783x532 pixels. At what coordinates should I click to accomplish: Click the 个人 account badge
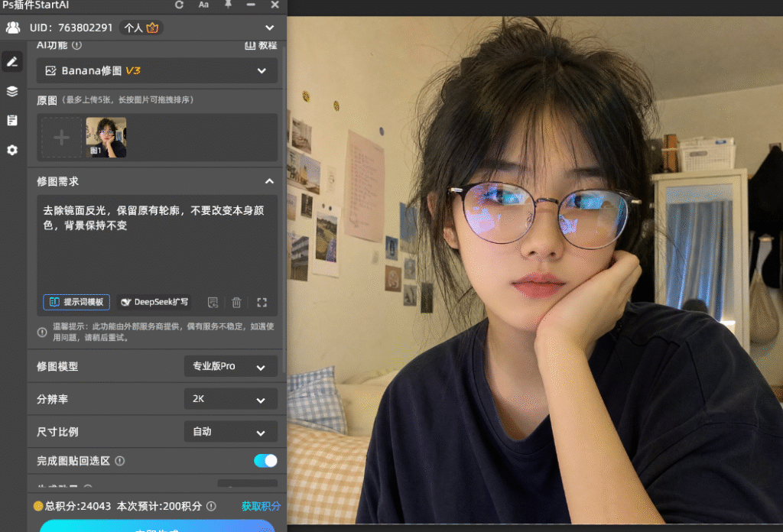(x=141, y=28)
